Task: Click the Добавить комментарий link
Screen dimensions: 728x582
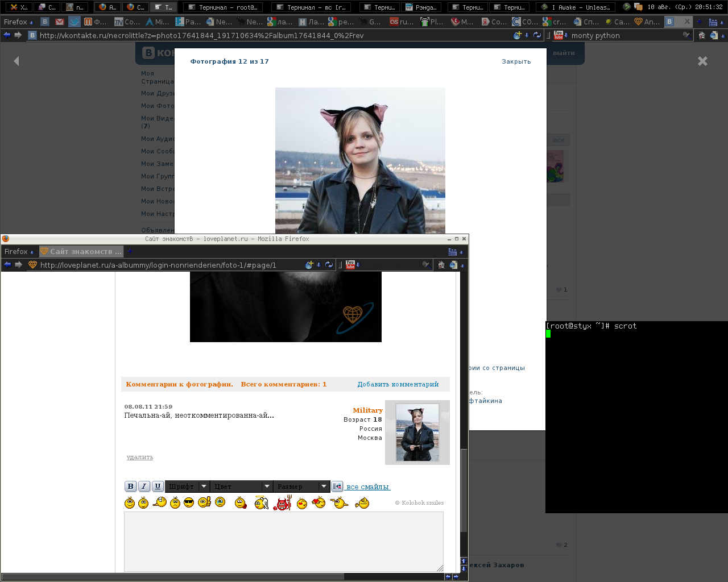Action: [x=398, y=384]
